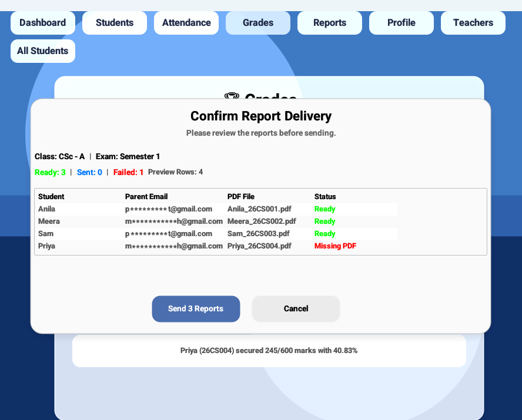Select the Sam student name cell

[x=46, y=233]
